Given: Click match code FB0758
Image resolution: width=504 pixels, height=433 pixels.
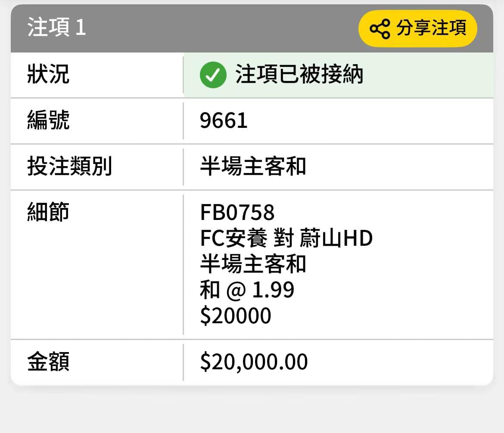Looking at the screenshot, I should (237, 213).
